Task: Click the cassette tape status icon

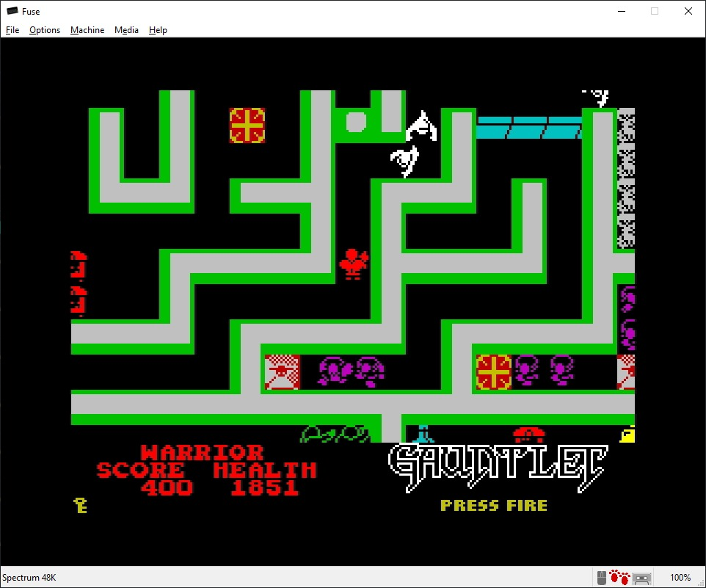Action: (x=641, y=578)
